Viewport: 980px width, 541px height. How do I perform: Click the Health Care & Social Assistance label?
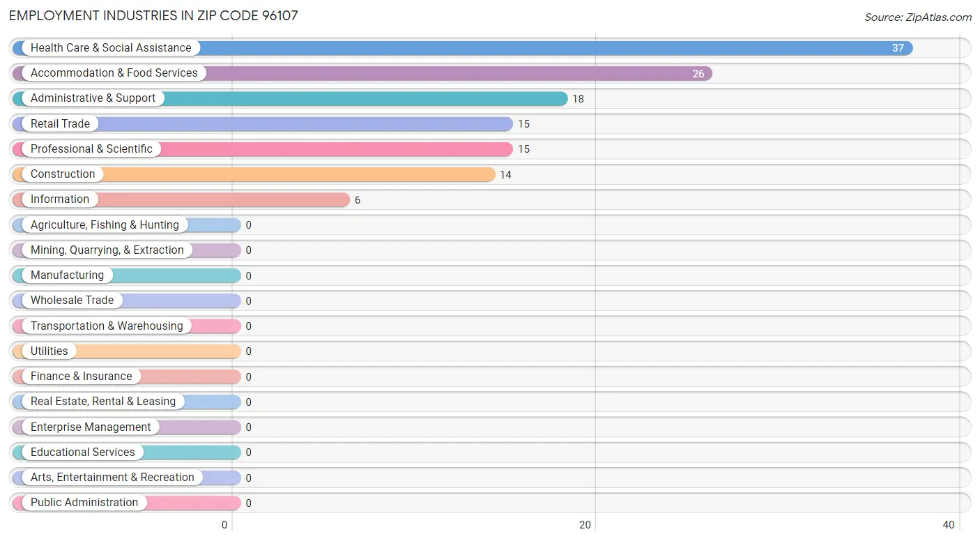click(111, 47)
